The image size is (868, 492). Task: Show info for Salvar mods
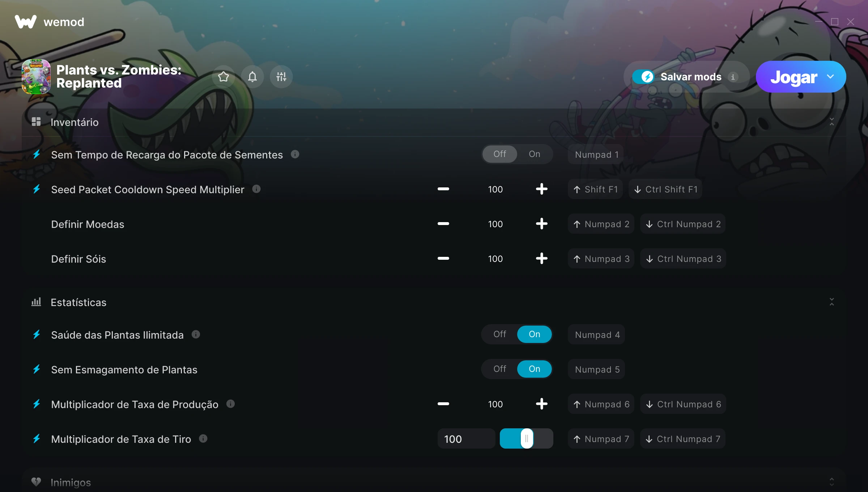(733, 77)
